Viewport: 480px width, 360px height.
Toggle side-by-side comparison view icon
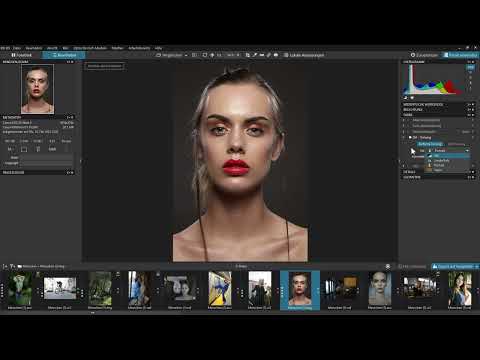click(x=194, y=55)
